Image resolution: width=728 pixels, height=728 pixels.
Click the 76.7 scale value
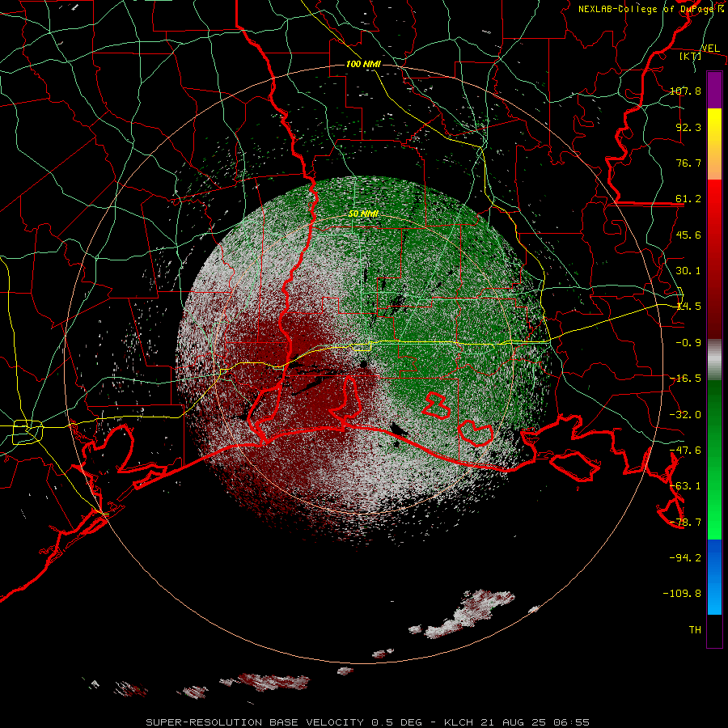coord(688,163)
